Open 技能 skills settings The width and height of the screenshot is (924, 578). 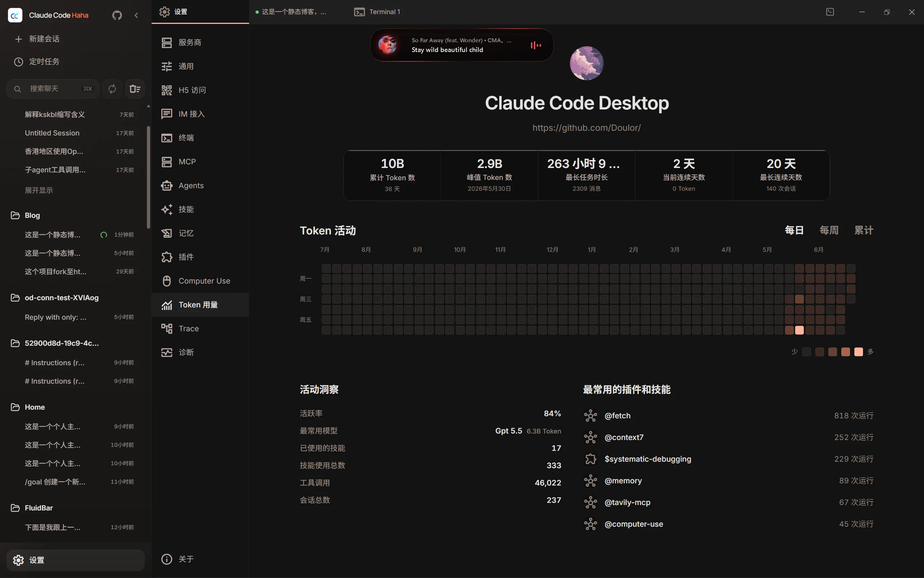200,209
